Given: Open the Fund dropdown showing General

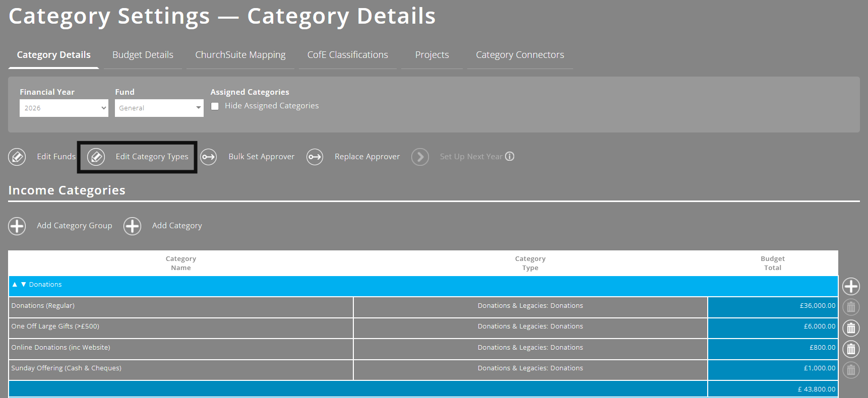Looking at the screenshot, I should click(x=159, y=108).
